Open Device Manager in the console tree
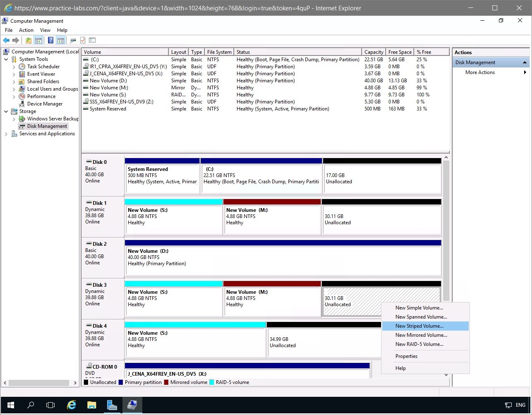This screenshot has height=415, width=532. pos(45,104)
